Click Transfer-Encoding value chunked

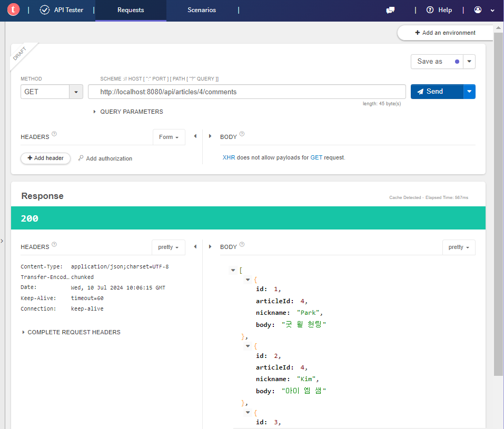click(82, 277)
